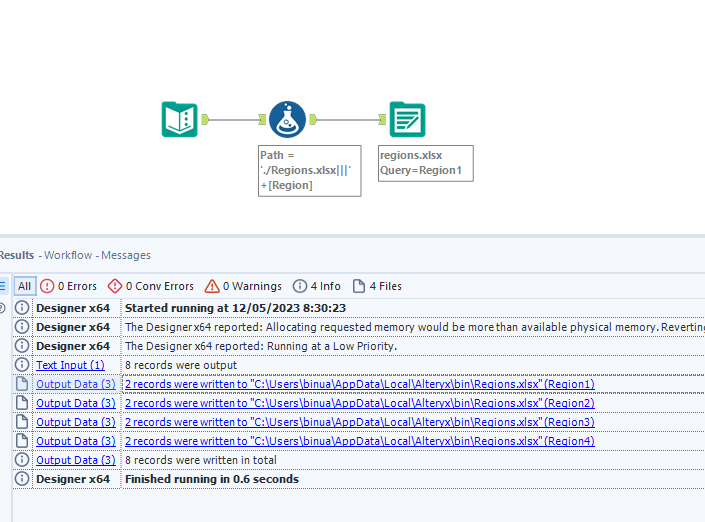705x522 pixels.
Task: Click the Formula tool output anchor
Action: click(x=313, y=119)
